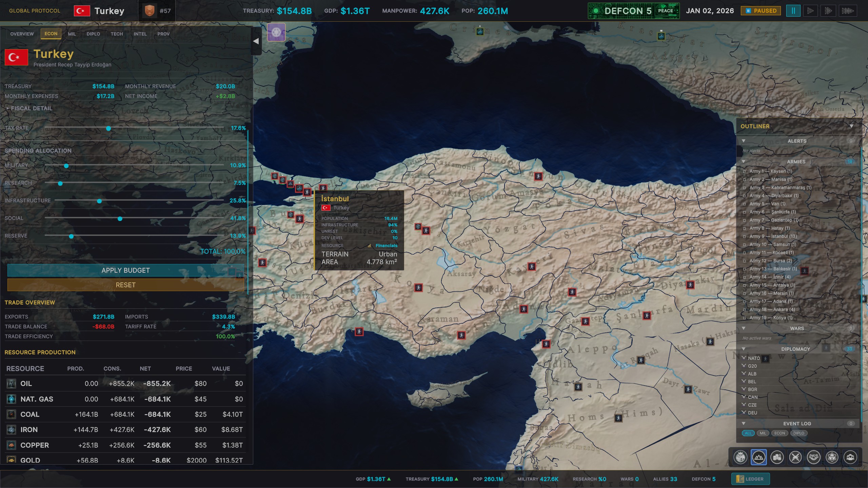
Task: Collapse the ARMIES list in the Outliner
Action: [743, 162]
